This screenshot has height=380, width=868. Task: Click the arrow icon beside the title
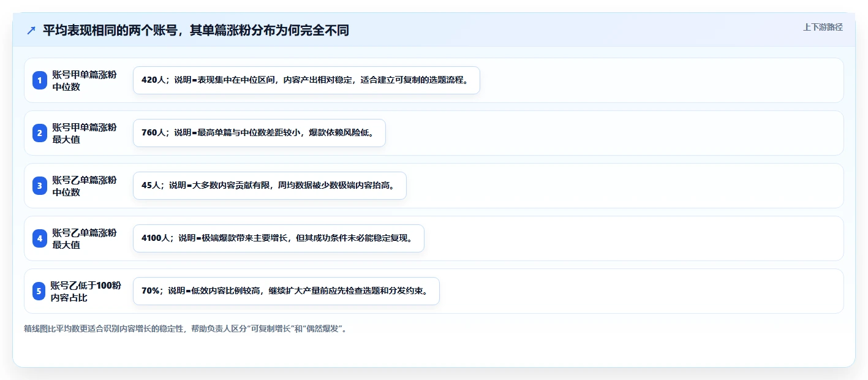point(31,30)
